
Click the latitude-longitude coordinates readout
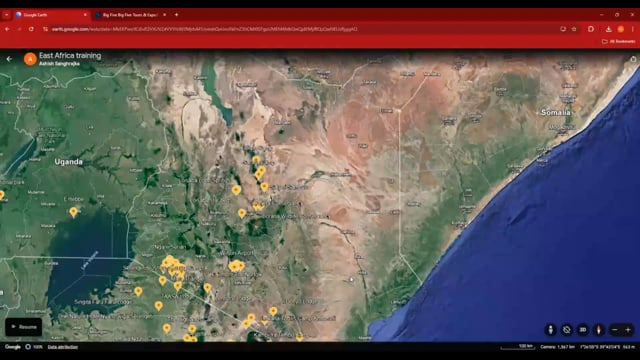(600, 347)
